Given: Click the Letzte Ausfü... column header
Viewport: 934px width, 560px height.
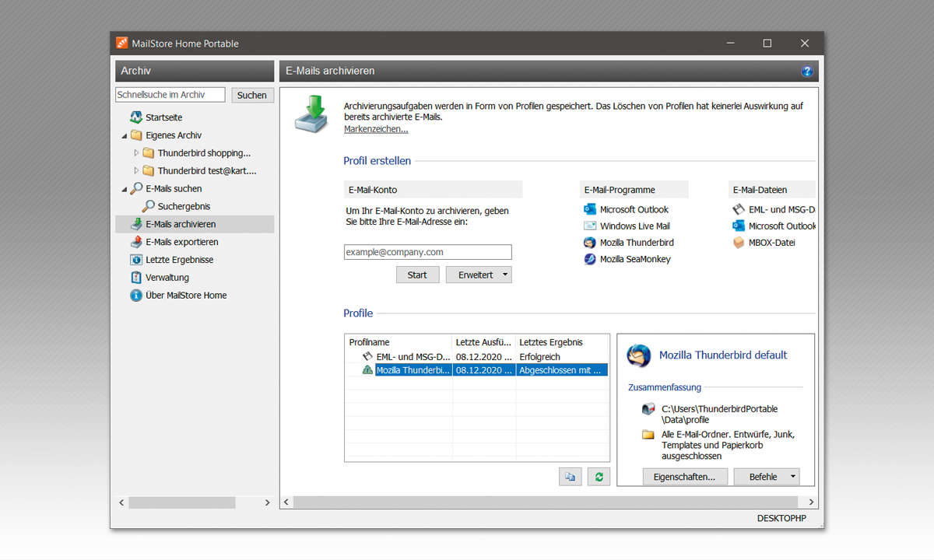Looking at the screenshot, I should coord(484,342).
